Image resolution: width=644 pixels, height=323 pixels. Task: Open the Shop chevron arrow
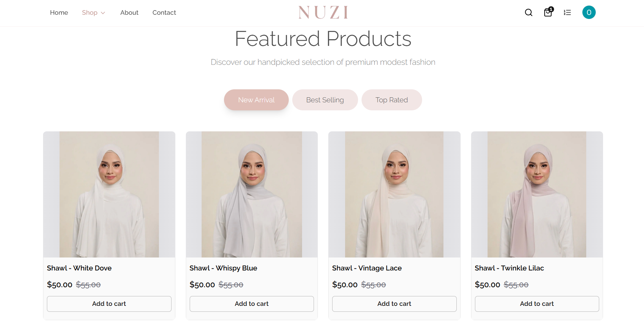coord(103,13)
